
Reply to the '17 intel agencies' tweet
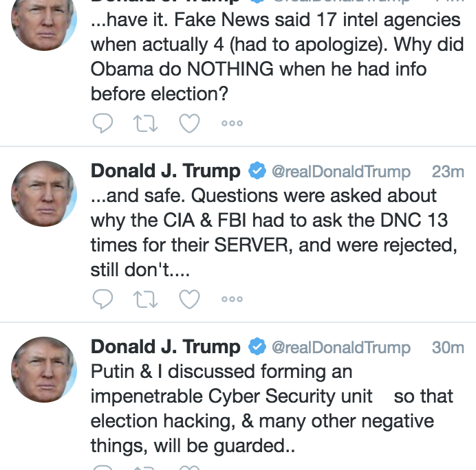pos(102,123)
